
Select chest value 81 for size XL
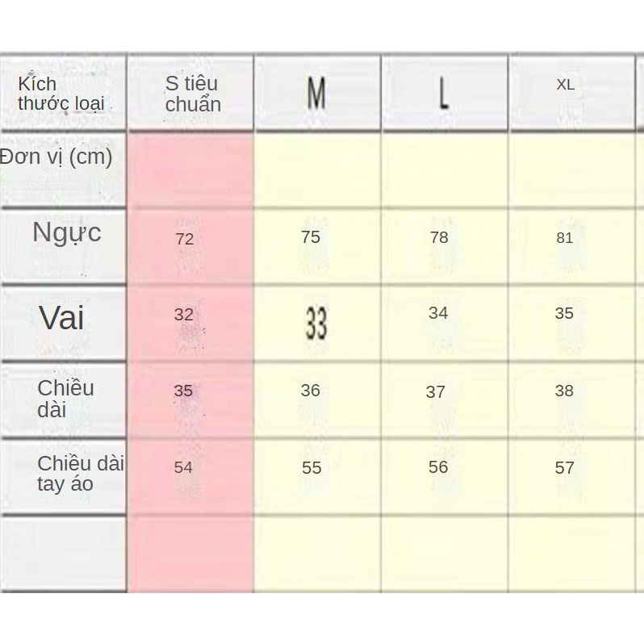click(x=565, y=238)
